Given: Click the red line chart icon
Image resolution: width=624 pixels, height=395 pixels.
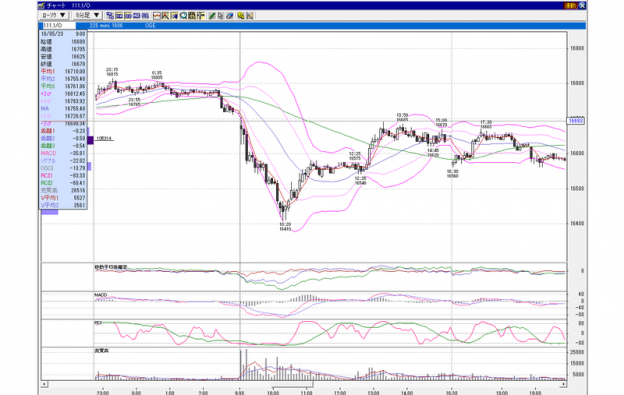Looking at the screenshot, I should point(157,16).
